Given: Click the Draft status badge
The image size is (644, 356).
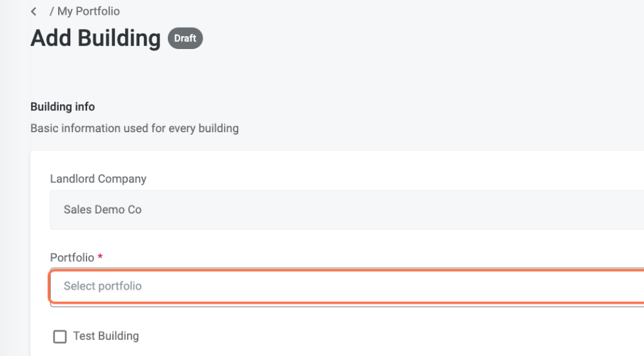Looking at the screenshot, I should tap(185, 39).
